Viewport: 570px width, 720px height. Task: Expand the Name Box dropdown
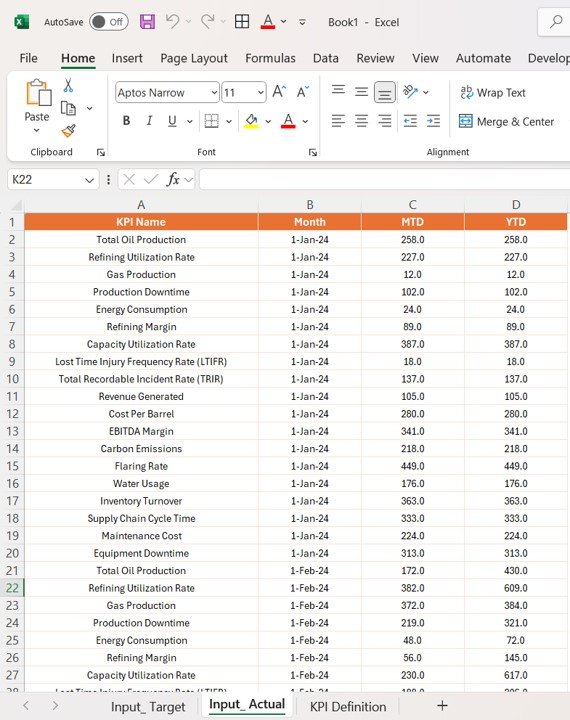[x=90, y=180]
